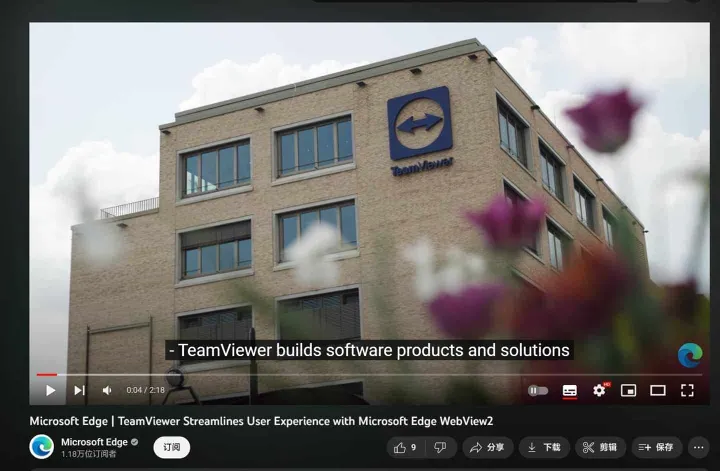The width and height of the screenshot is (720, 471).
Task: Share the video via 分享
Action: pyautogui.click(x=488, y=448)
